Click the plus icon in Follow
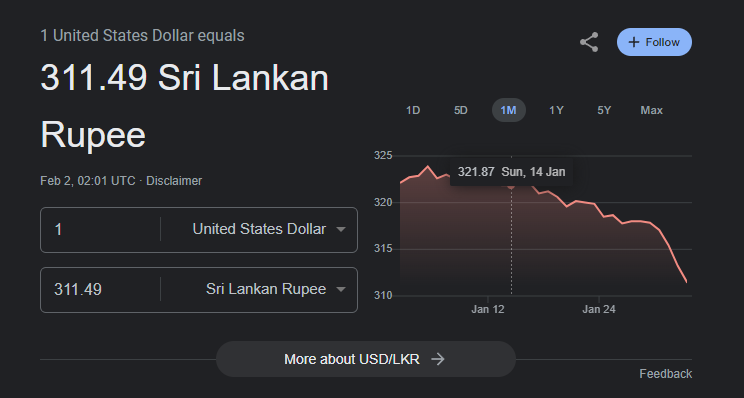Viewport: 744px width, 398px height. point(633,42)
